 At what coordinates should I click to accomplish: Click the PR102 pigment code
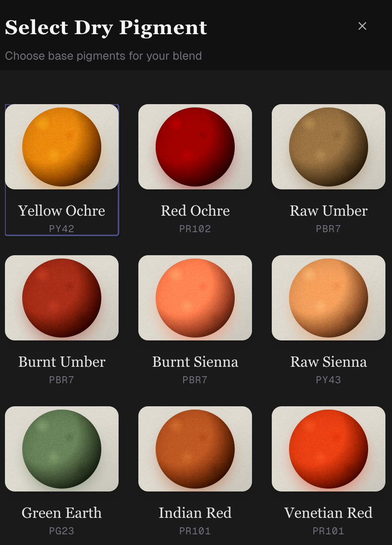point(195,229)
